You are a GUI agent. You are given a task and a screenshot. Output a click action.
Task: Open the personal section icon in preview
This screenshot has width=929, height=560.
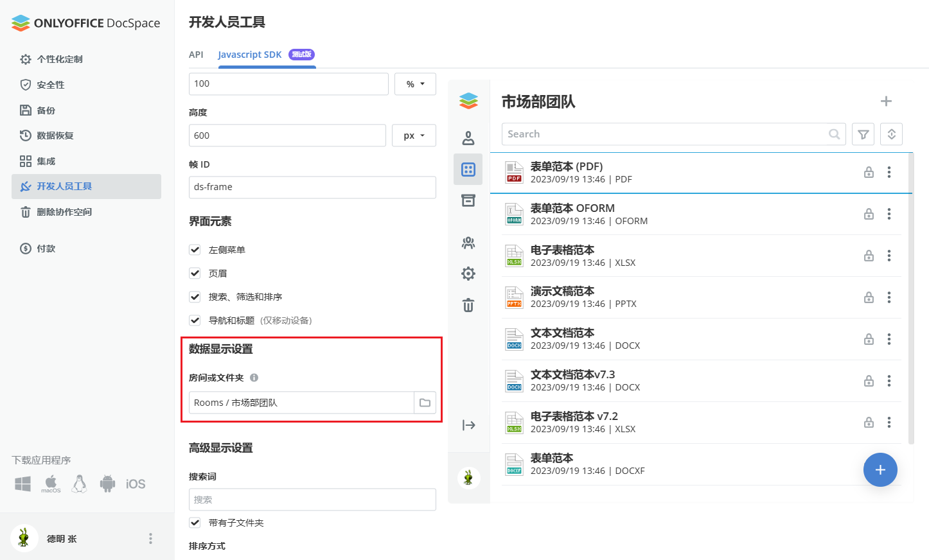click(x=468, y=138)
